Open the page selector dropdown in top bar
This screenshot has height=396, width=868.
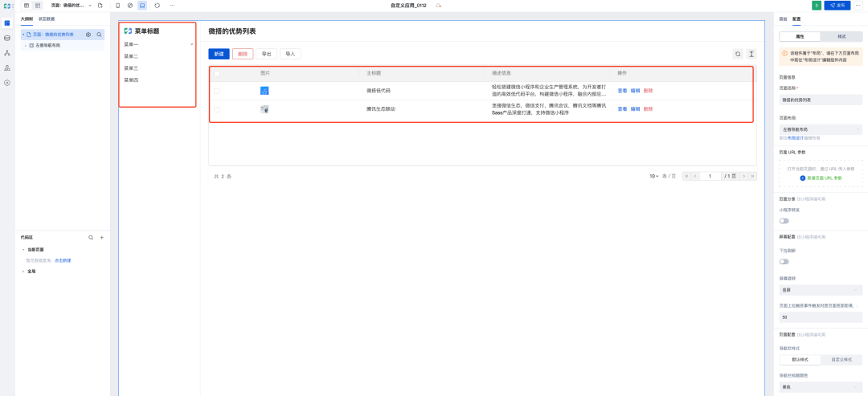tap(70, 5)
